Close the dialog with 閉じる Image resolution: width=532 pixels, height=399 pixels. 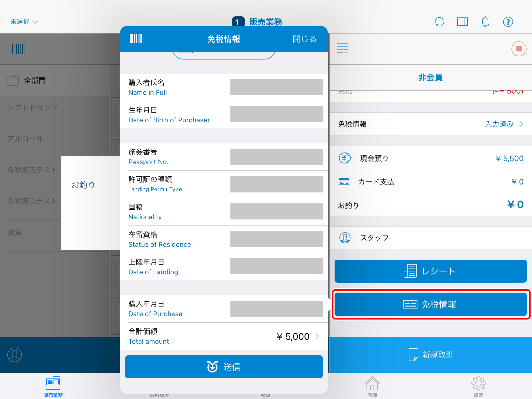(305, 39)
